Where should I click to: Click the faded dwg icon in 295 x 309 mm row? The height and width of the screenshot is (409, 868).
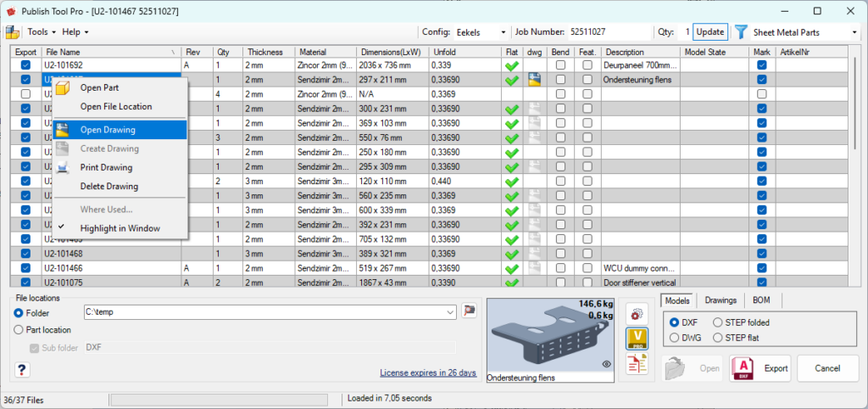[534, 166]
